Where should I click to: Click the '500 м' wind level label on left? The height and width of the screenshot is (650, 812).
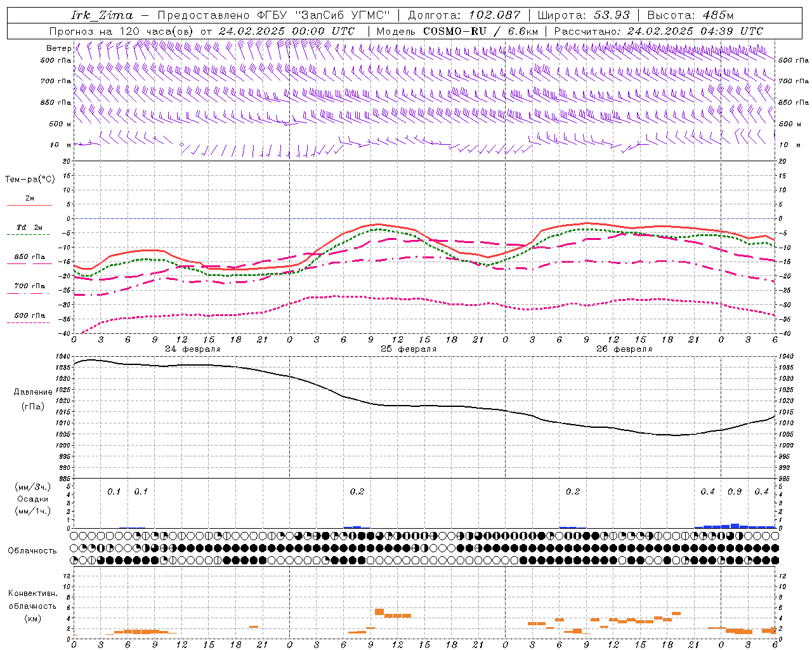pyautogui.click(x=60, y=124)
